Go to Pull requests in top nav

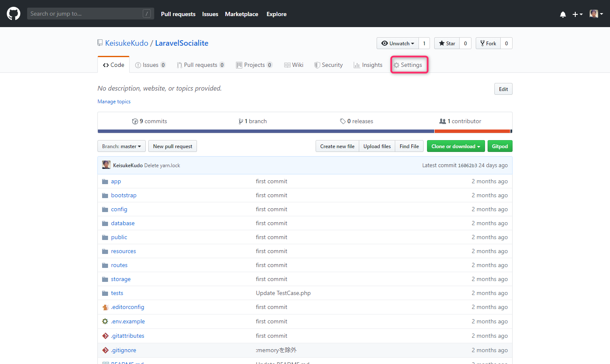[178, 14]
